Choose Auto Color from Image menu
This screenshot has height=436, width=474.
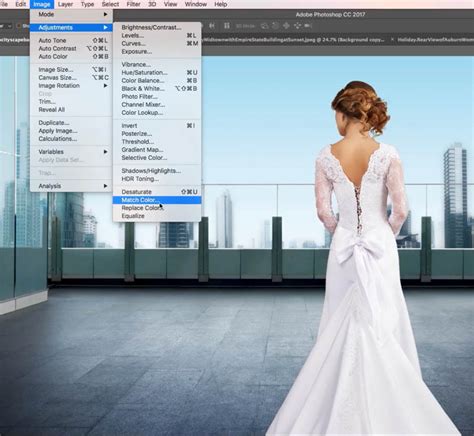[71, 56]
